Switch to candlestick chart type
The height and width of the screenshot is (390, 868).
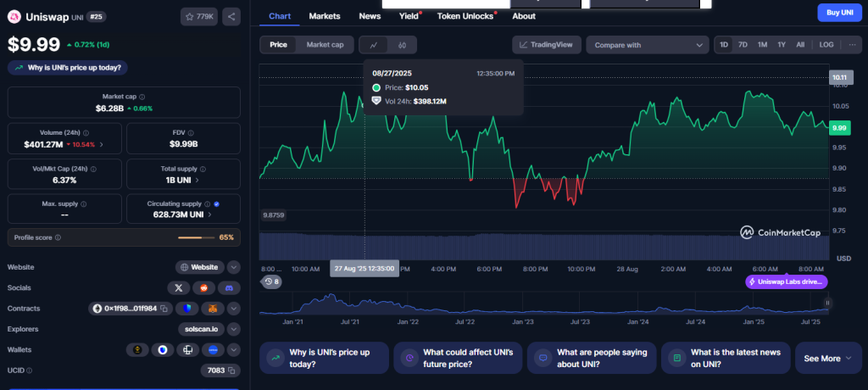(x=403, y=45)
